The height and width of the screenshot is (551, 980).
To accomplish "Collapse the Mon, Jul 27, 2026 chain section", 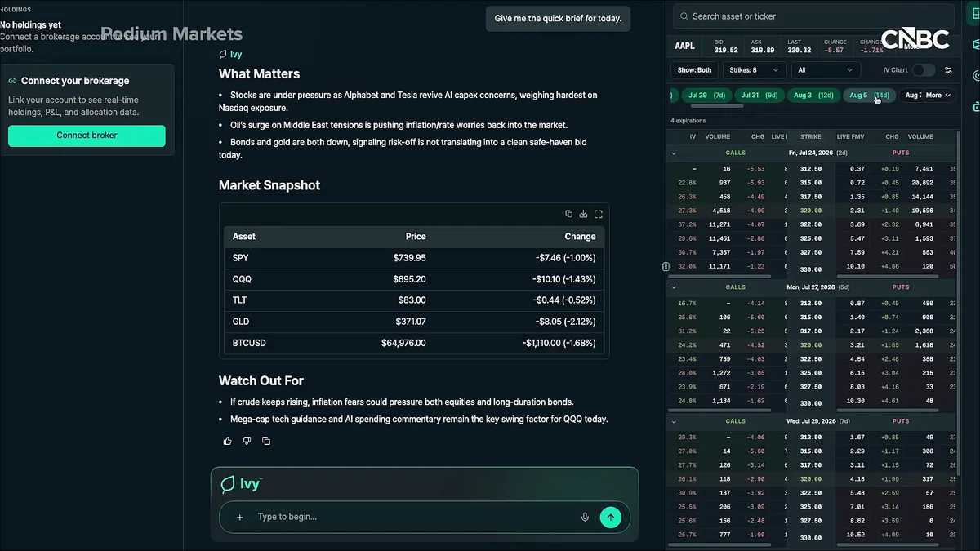I will (674, 287).
